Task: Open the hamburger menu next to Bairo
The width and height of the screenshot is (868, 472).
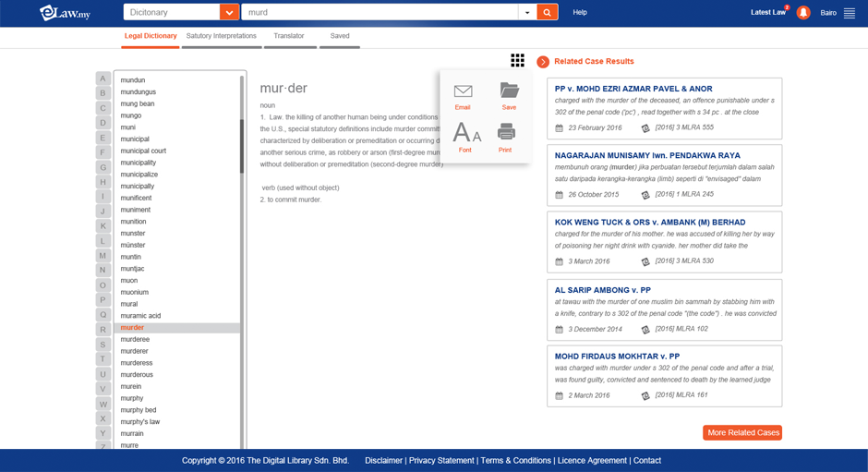Action: pyautogui.click(x=850, y=13)
